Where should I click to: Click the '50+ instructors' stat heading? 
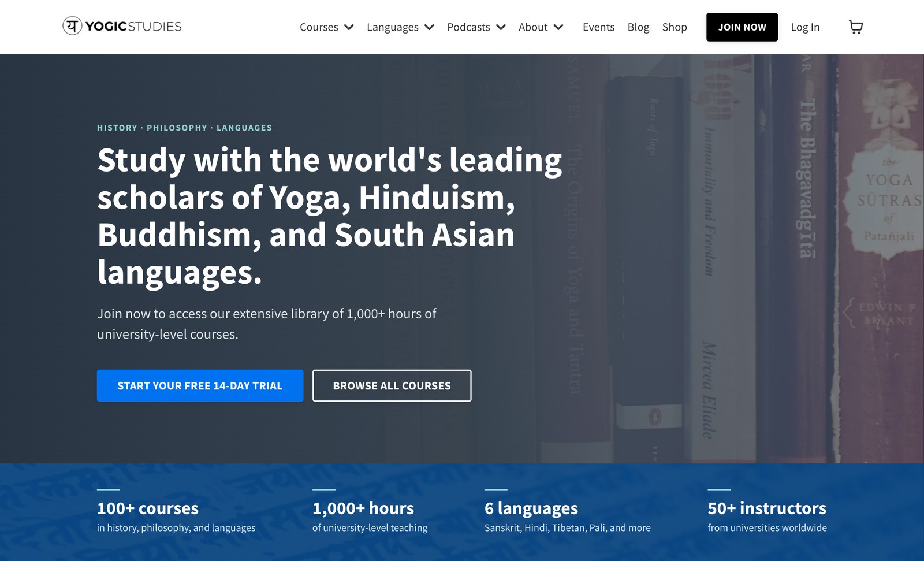(x=767, y=508)
